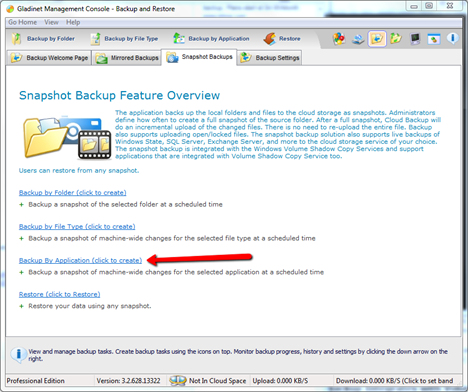Click the Not In Cloud Space status text
468x392 pixels.
tap(217, 381)
